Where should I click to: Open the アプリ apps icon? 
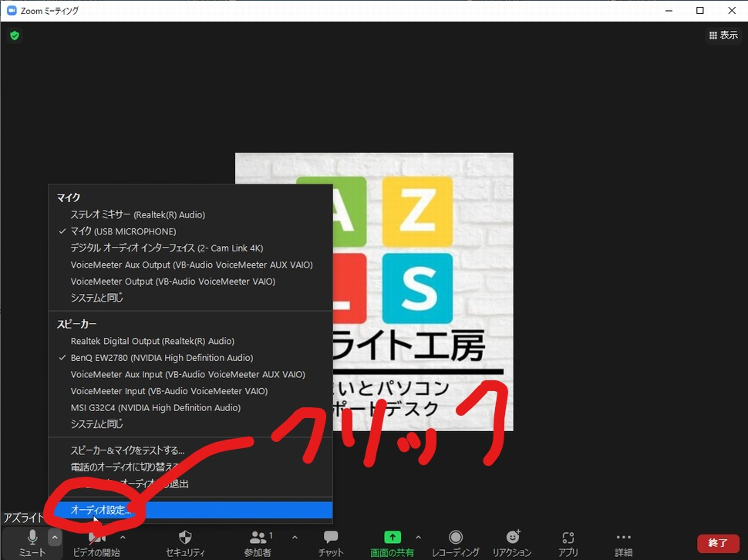[x=568, y=538]
